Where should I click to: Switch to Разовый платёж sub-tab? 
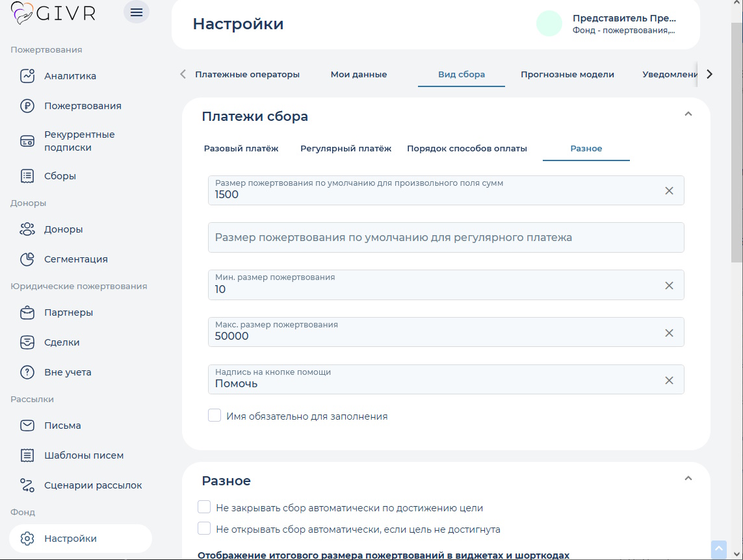pyautogui.click(x=241, y=148)
